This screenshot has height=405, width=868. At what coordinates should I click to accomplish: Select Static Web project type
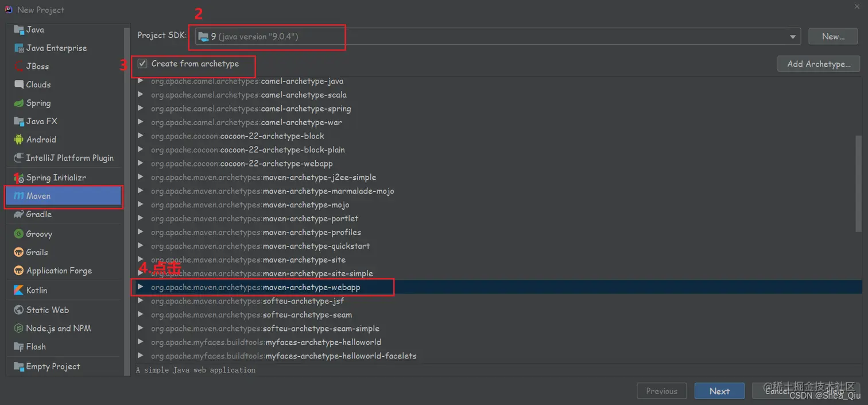(64, 310)
